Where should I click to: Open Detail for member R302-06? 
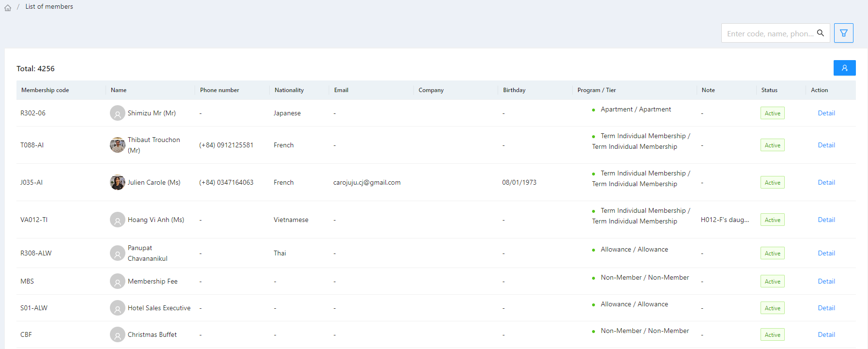click(x=826, y=113)
